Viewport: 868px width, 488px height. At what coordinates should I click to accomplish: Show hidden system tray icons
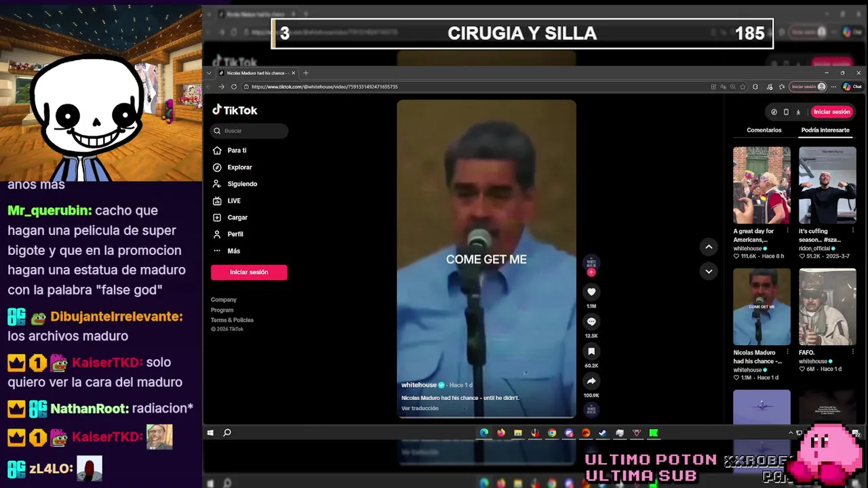[791, 432]
